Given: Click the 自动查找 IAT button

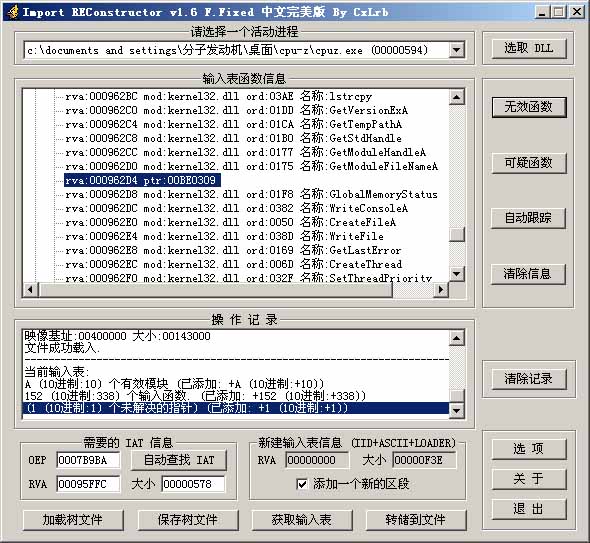Looking at the screenshot, I should [179, 460].
